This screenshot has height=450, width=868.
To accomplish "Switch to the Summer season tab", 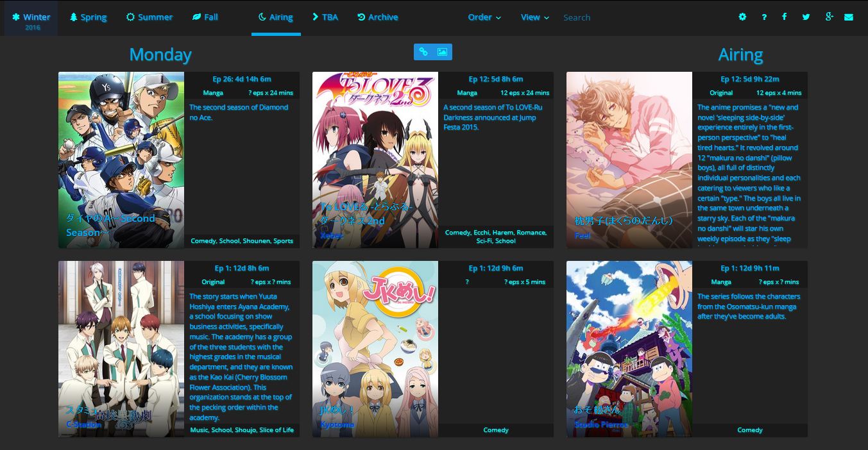I will pos(149,17).
